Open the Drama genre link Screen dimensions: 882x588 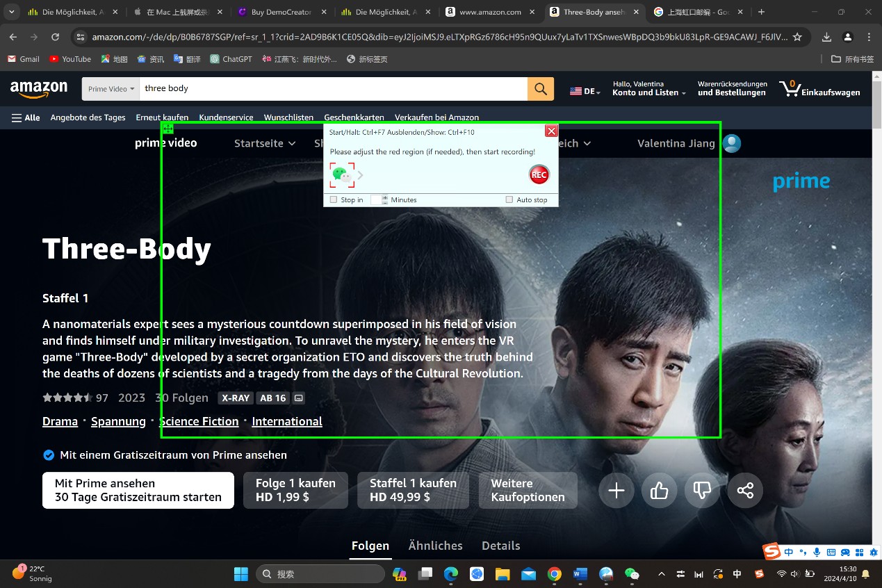pyautogui.click(x=60, y=421)
